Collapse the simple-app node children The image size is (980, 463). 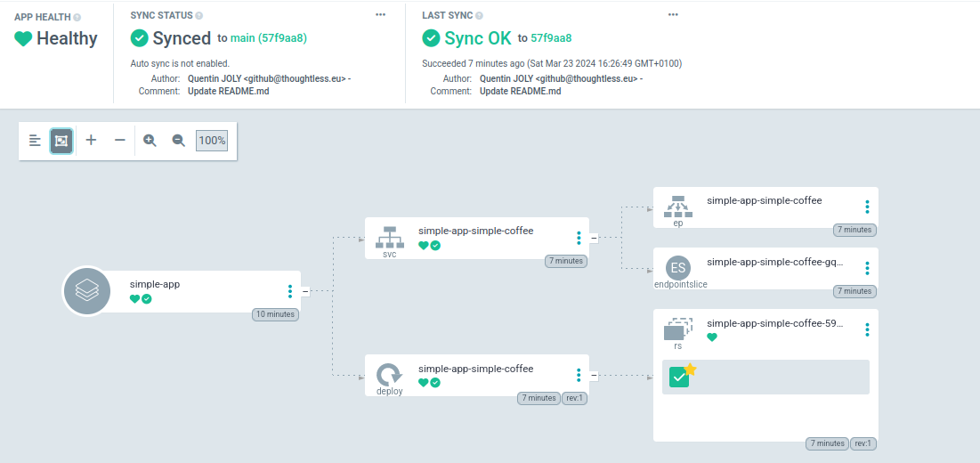tap(305, 291)
